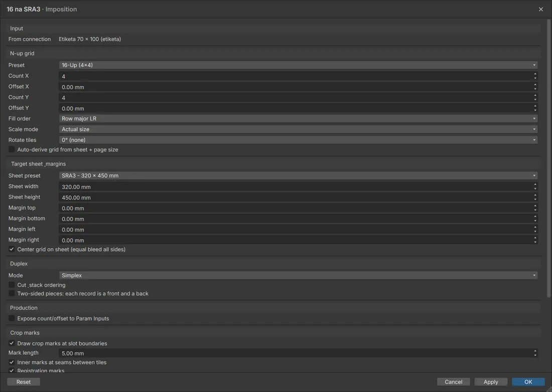Click the Offset X stepper arrows
The width and height of the screenshot is (552, 392).
click(535, 87)
